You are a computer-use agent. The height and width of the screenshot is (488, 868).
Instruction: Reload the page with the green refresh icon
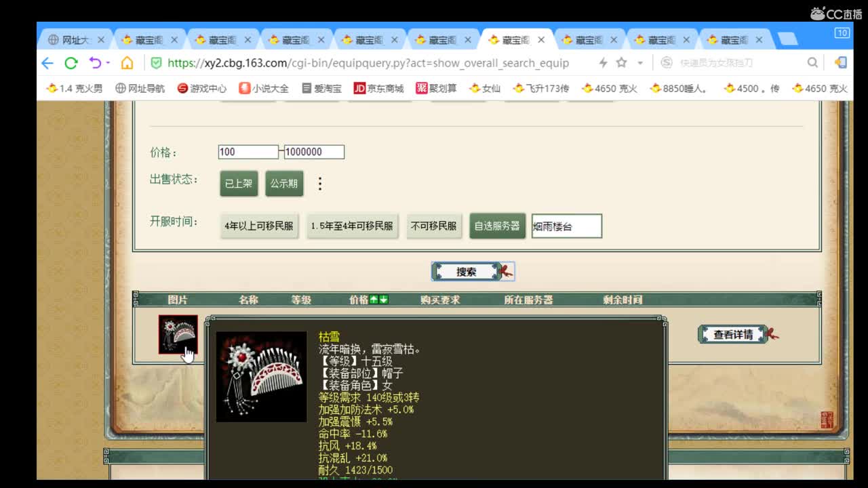click(x=71, y=63)
